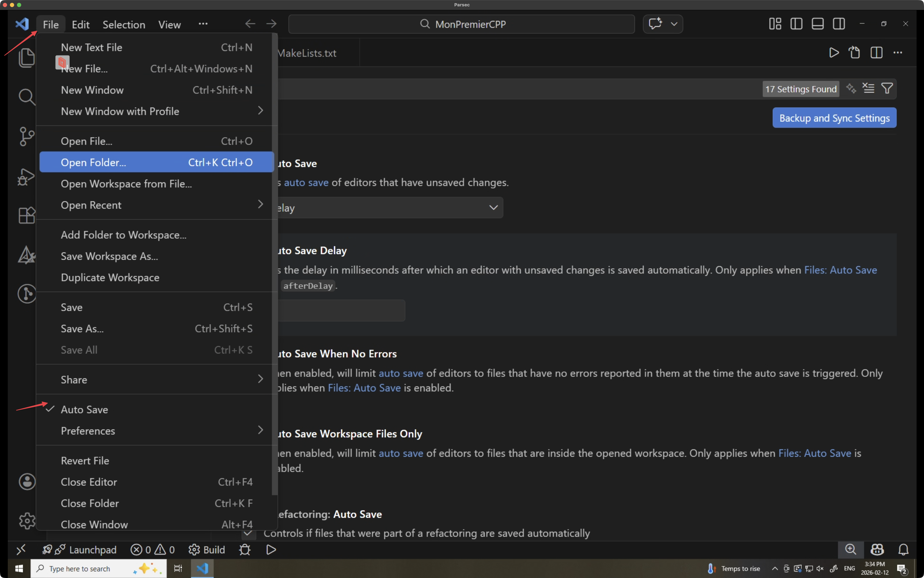This screenshot has height=578, width=924.
Task: Open the menu bar overflow ellipsis
Action: click(203, 24)
